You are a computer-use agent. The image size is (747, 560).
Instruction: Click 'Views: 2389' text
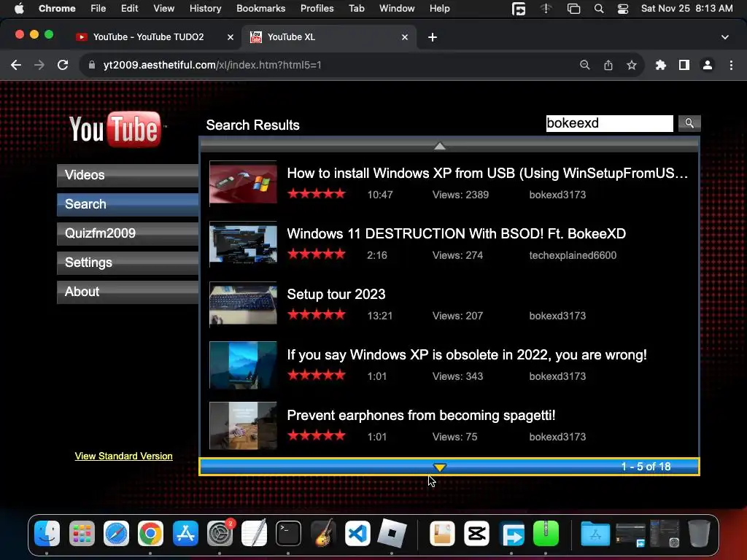460,195
